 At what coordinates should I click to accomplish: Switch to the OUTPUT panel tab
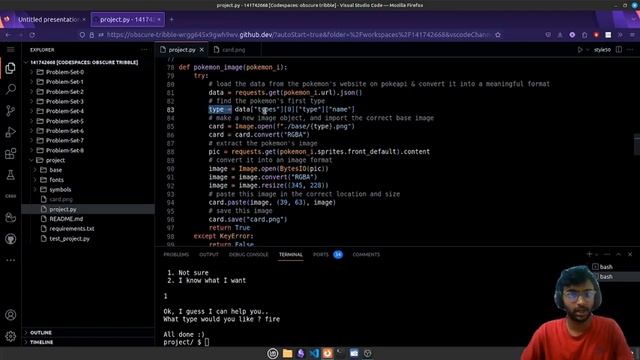tap(209, 254)
